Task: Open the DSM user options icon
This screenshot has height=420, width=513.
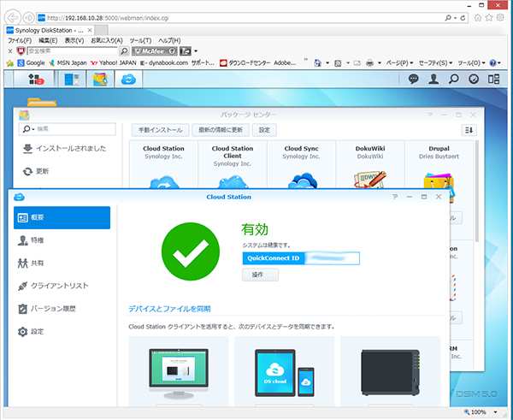Action: [433, 79]
